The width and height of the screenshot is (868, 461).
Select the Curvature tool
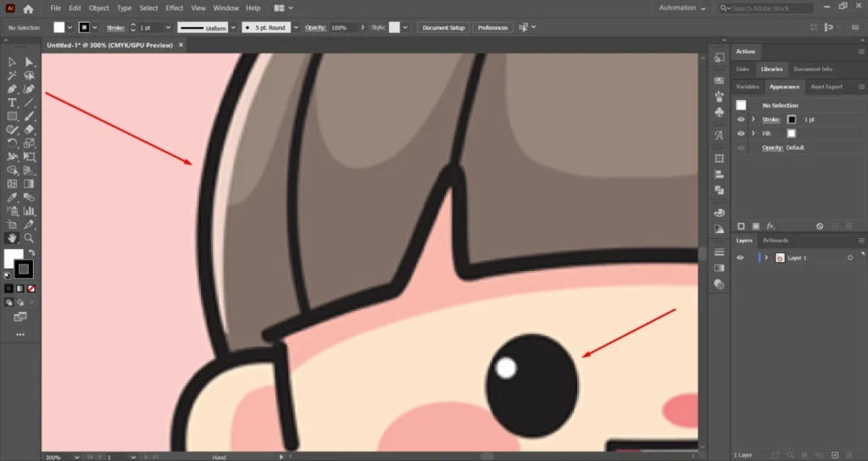[29, 89]
